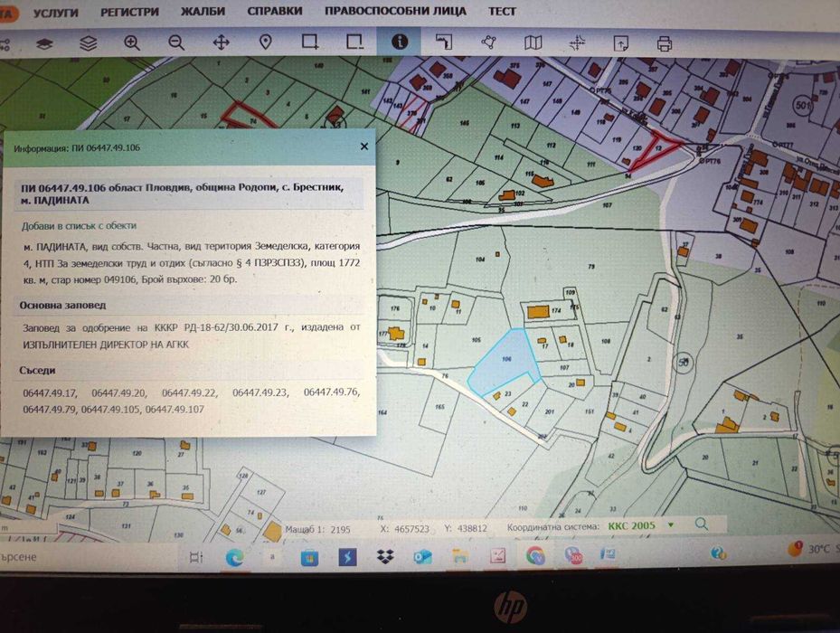Open Viber from taskbar
Viewport: 840px width, 633px height.
(x=572, y=554)
